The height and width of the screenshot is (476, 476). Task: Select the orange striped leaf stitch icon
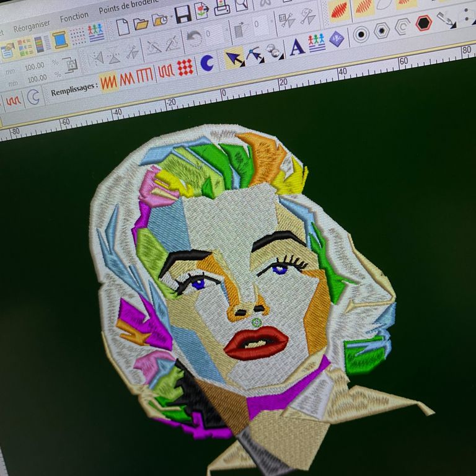point(363,6)
